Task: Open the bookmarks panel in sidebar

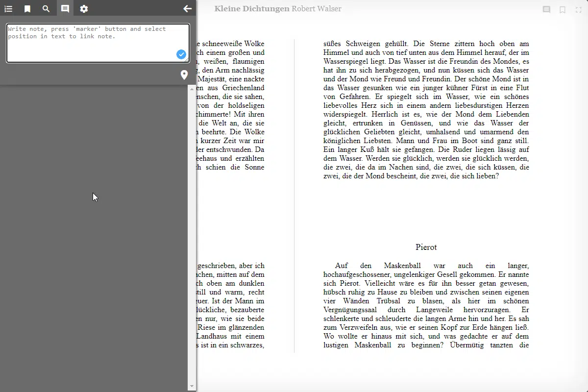Action: click(x=27, y=9)
